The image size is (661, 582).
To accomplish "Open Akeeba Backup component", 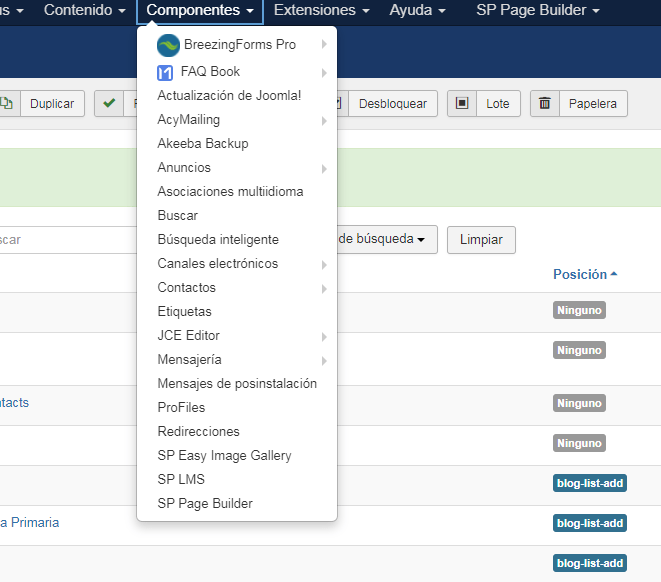I will coord(203,144).
